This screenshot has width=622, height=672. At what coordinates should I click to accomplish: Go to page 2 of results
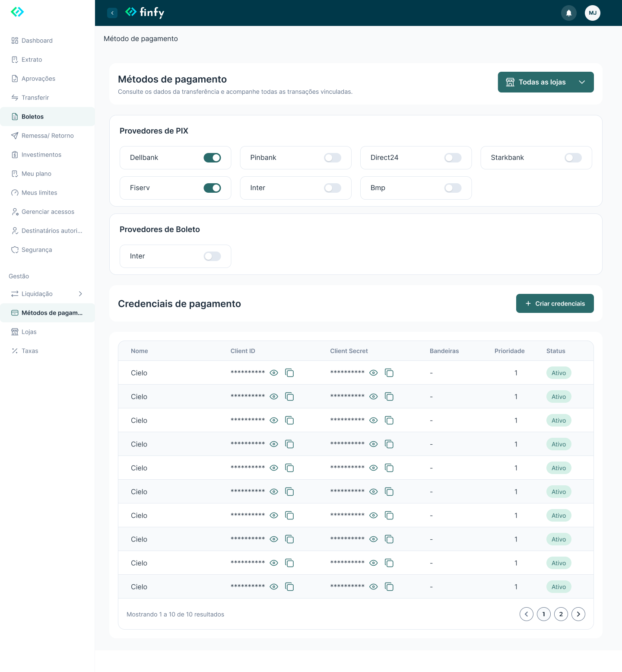coord(561,614)
